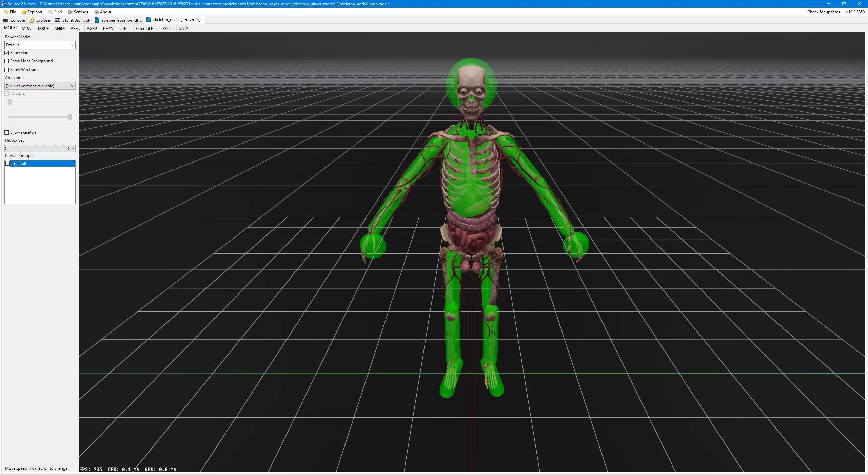
Task: Click the Move speed status text
Action: (37, 468)
